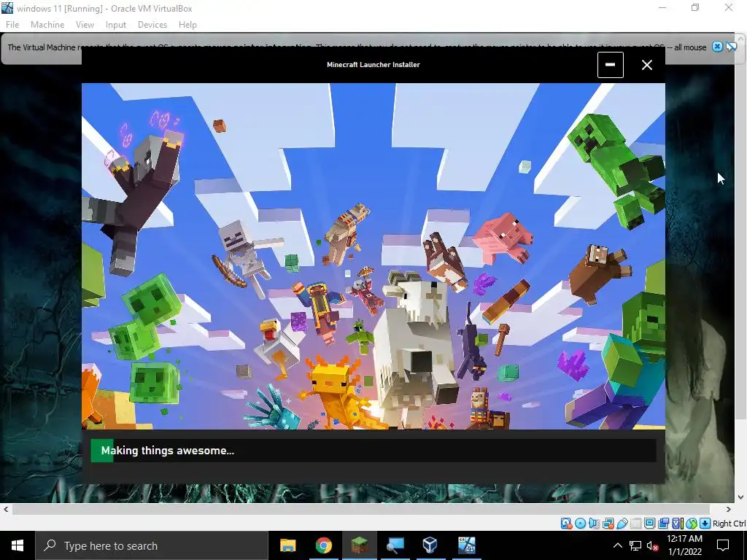Click the network tray icon
Screen dimensions: 747x560
635,545
